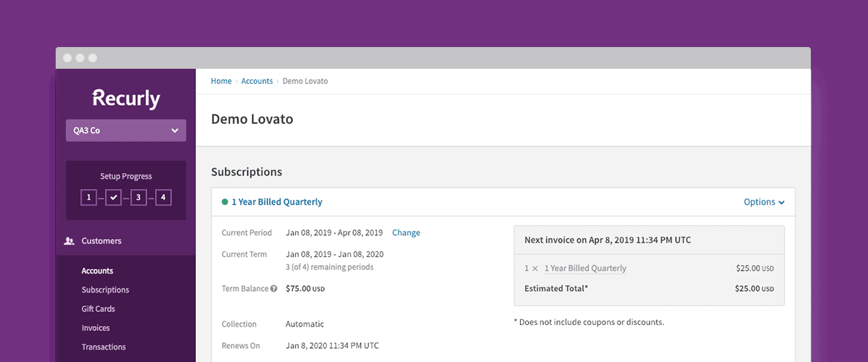Click the green active status dot
Image resolution: width=868 pixels, height=362 pixels.
point(224,202)
